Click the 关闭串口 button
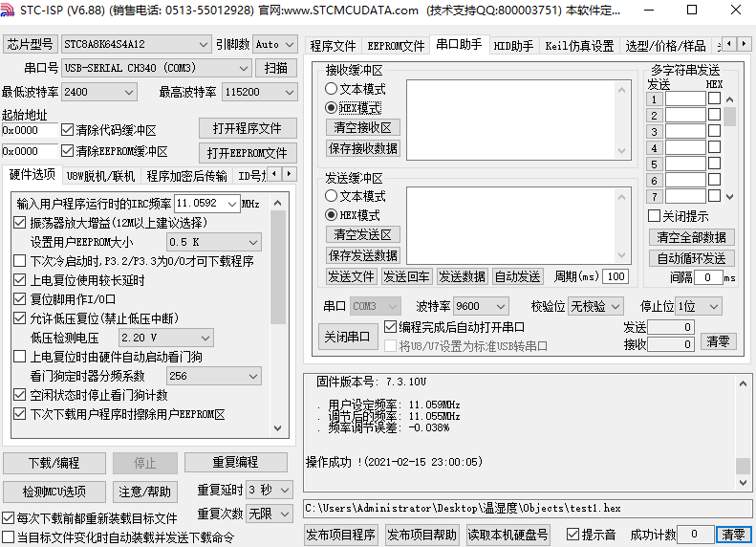 point(347,337)
